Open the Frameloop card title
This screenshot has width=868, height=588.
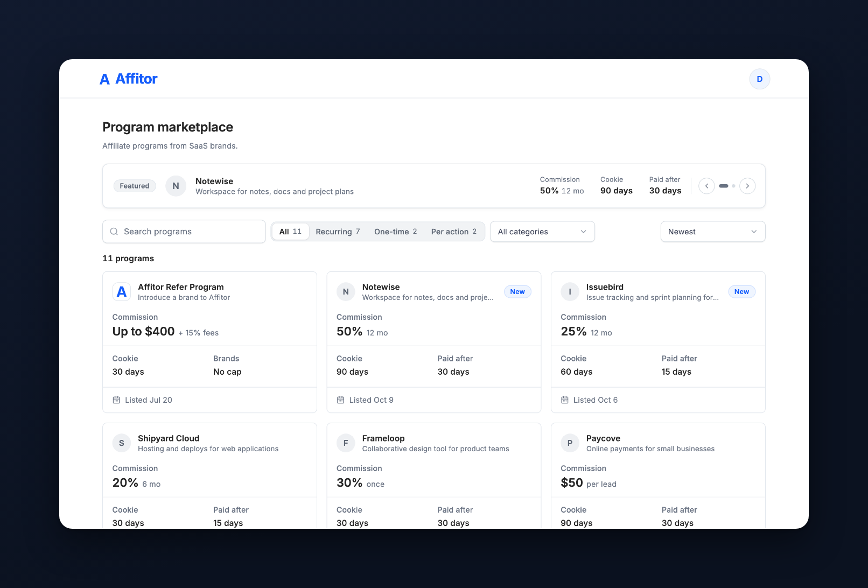pos(383,438)
